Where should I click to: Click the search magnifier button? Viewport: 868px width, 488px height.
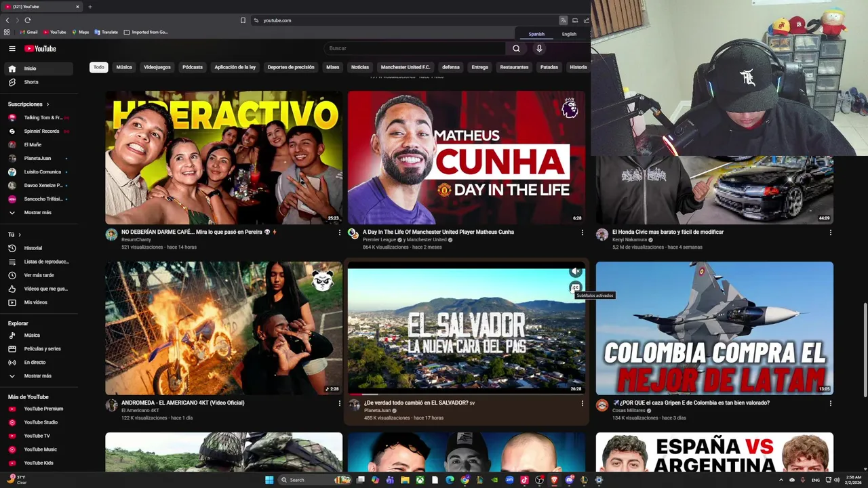pyautogui.click(x=516, y=48)
